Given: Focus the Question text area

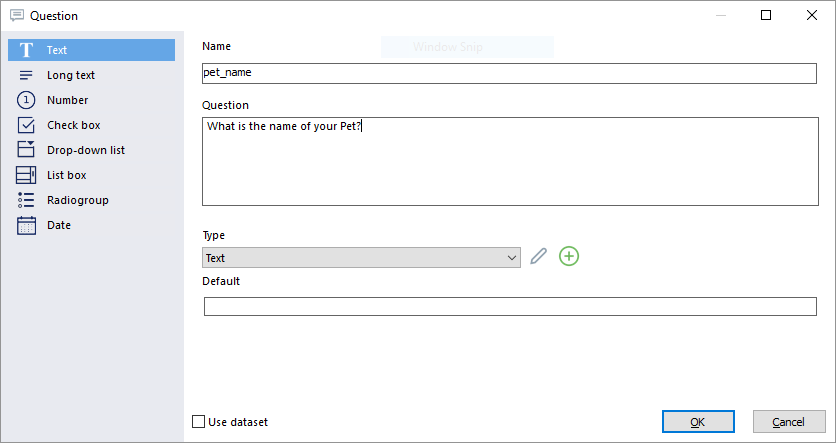Looking at the screenshot, I should pos(510,162).
